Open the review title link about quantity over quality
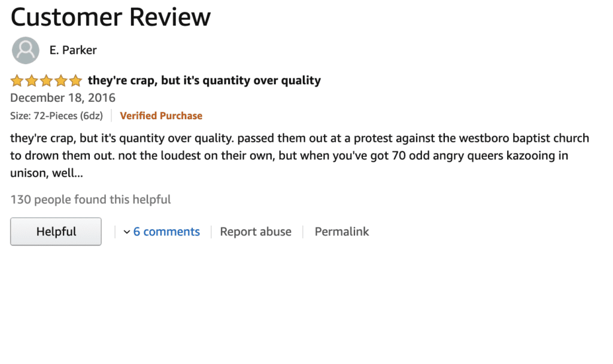Screen dimensions: 613x364 (204, 80)
